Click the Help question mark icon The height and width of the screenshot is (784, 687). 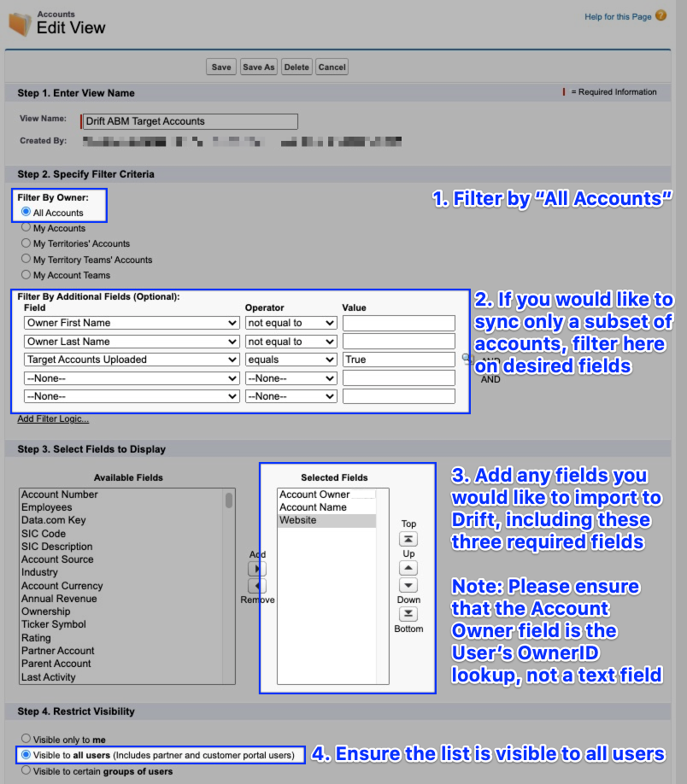661,15
